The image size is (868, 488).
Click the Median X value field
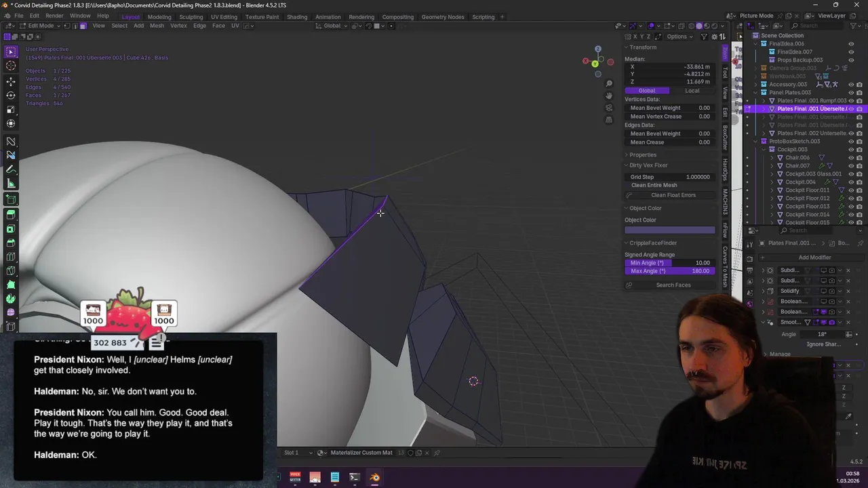[670, 66]
